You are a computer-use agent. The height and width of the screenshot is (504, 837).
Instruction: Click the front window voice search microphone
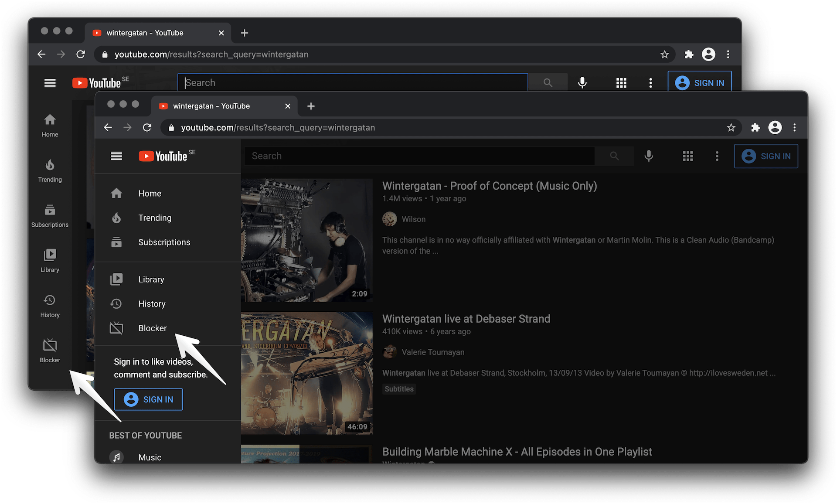tap(649, 156)
